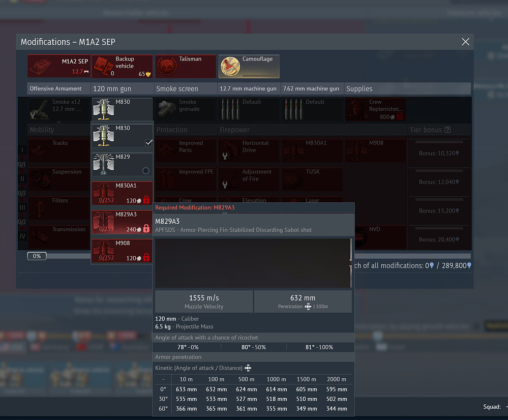The height and width of the screenshot is (420, 508).
Task: Click the Crew Replenishment lock icon
Action: coord(400,116)
